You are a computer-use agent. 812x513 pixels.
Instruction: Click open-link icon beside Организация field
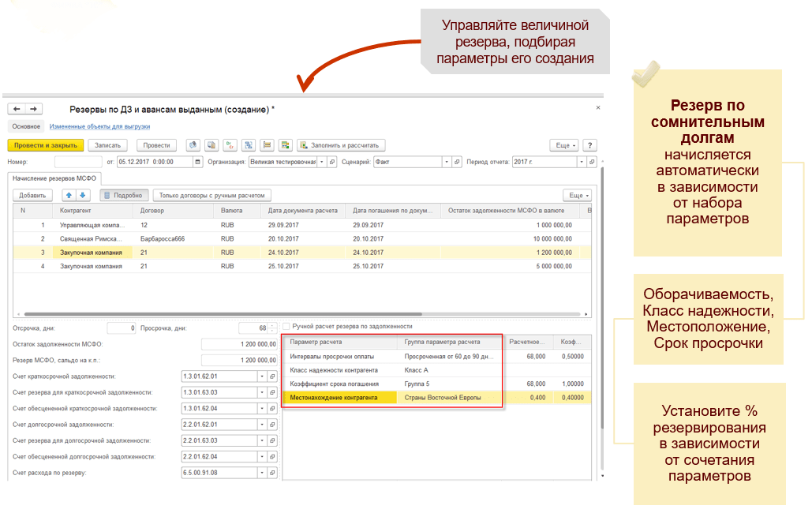(x=332, y=162)
